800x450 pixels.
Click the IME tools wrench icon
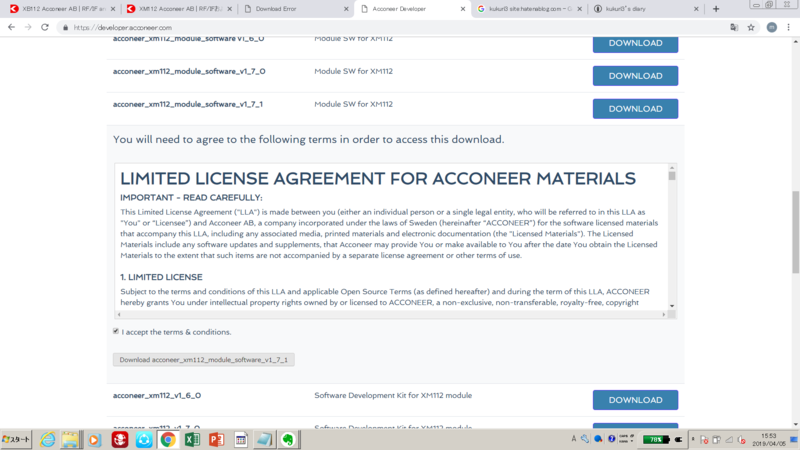tap(585, 439)
